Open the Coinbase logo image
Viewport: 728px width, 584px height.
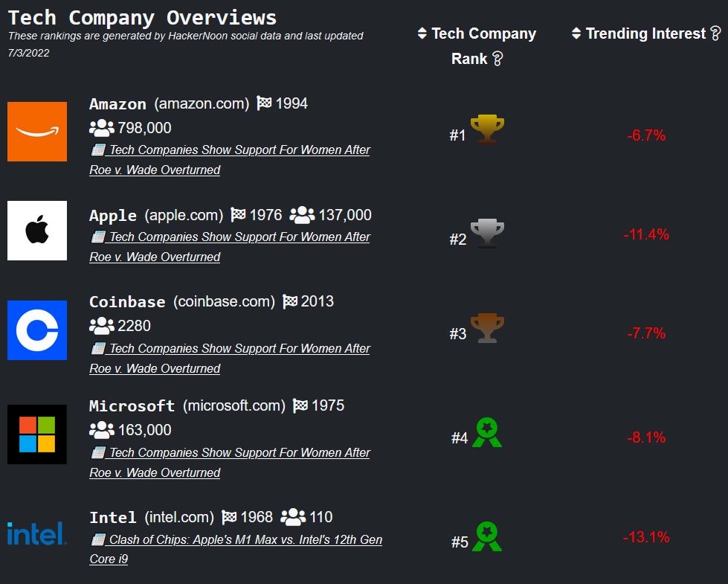click(37, 330)
